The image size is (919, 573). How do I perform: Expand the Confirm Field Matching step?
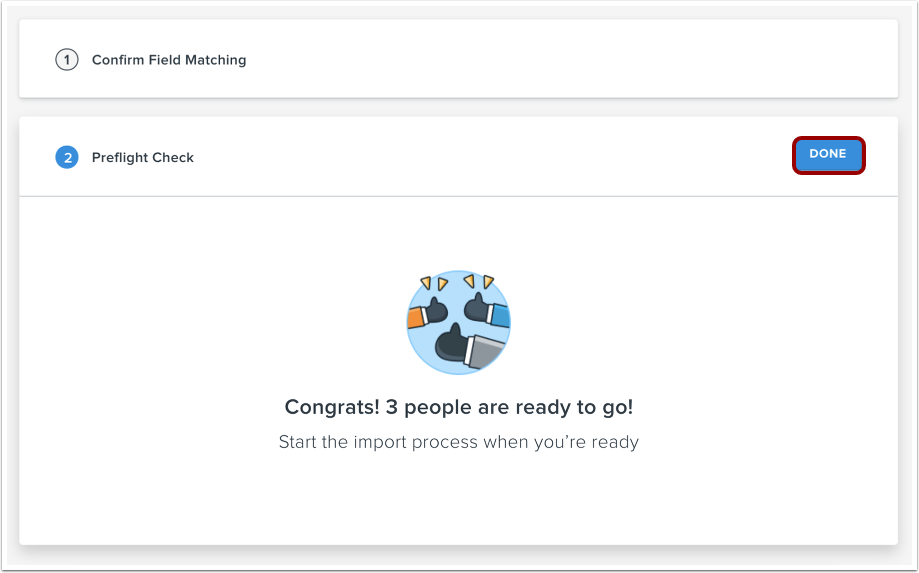click(168, 60)
